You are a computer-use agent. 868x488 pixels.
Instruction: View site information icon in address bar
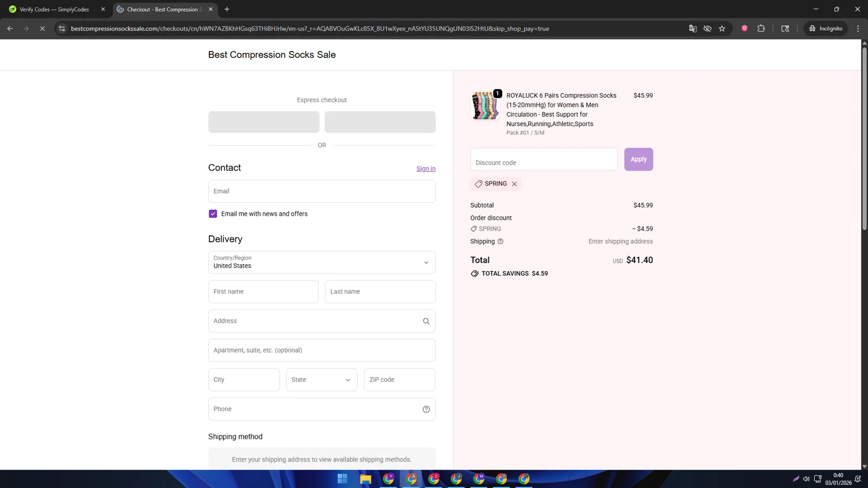pos(62,28)
